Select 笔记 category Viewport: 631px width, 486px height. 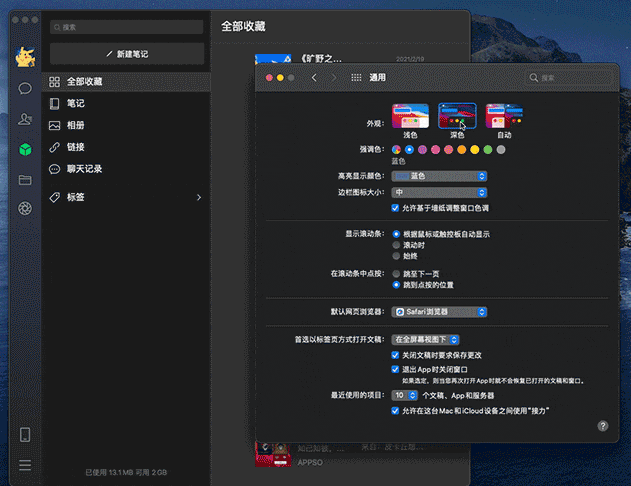pos(126,103)
